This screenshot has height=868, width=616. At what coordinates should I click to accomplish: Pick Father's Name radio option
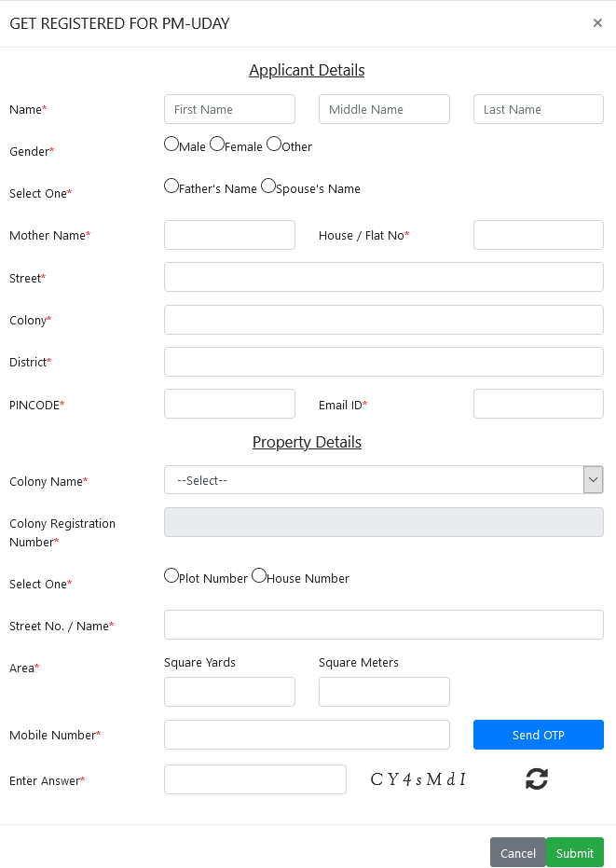click(x=171, y=186)
